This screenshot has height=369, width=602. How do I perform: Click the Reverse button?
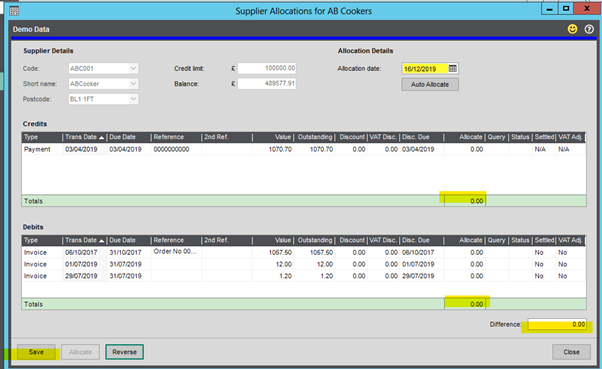(x=124, y=352)
